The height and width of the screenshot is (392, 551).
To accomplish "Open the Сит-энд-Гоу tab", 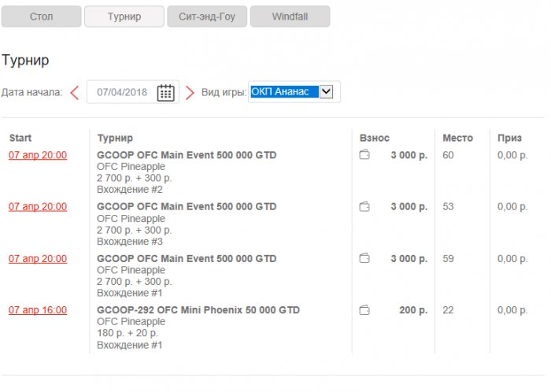I will coord(207,17).
